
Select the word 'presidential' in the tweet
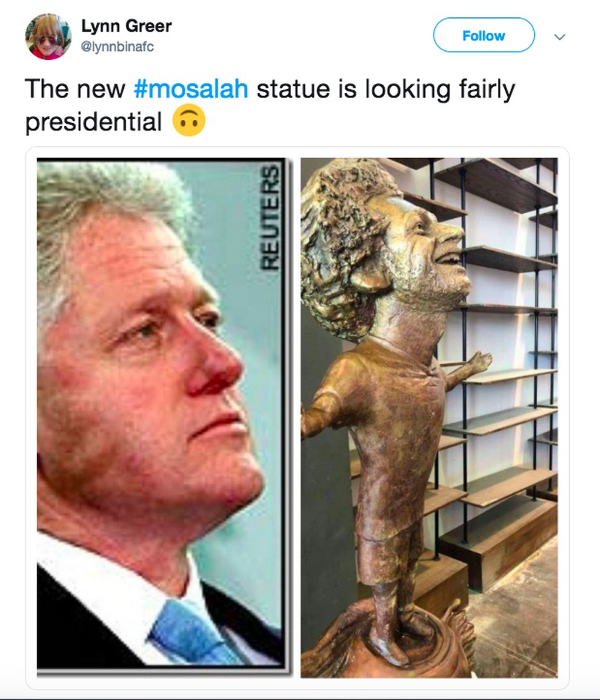[x=93, y=122]
